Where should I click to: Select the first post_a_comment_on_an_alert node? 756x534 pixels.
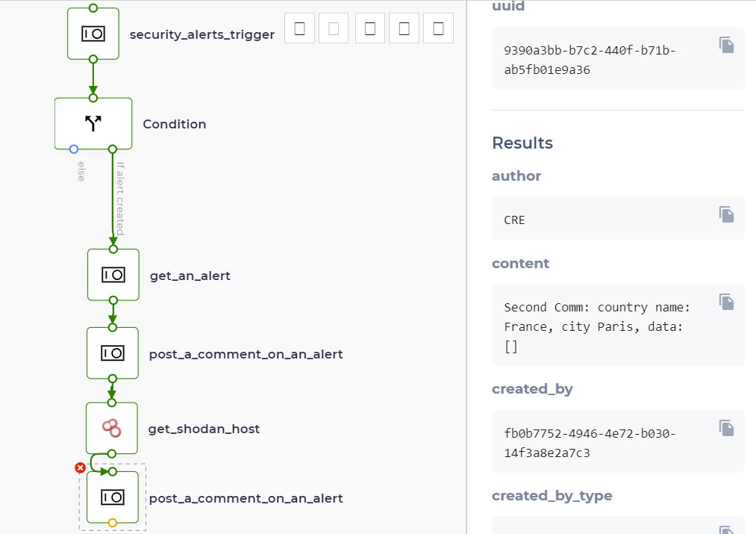point(113,353)
